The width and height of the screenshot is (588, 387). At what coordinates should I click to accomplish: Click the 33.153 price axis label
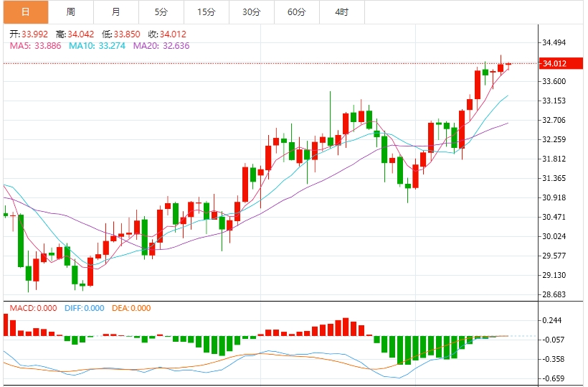coord(554,101)
